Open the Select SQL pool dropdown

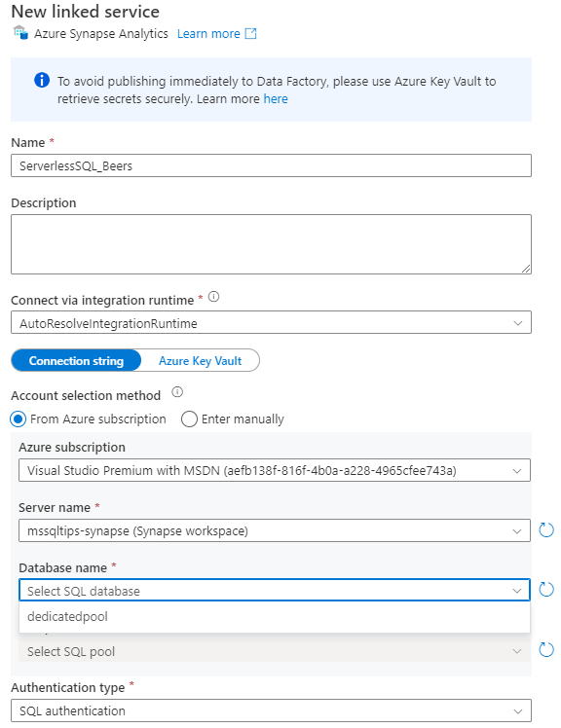(x=275, y=651)
